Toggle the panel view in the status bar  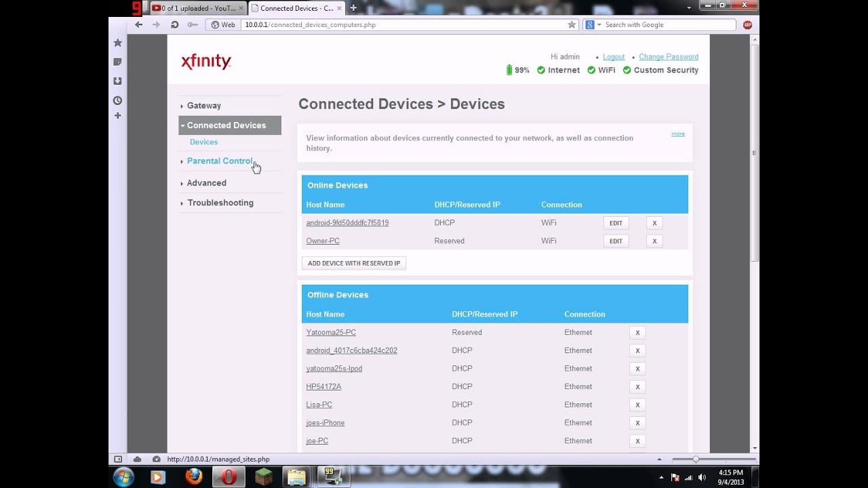tap(118, 459)
